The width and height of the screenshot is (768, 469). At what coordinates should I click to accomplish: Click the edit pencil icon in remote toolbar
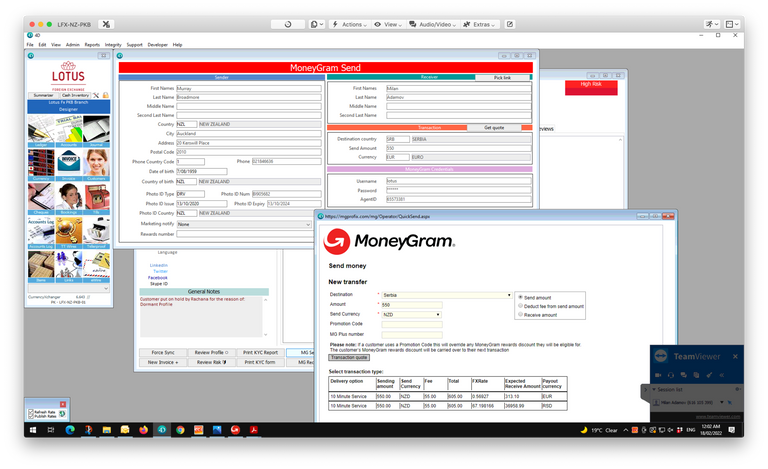(x=510, y=24)
